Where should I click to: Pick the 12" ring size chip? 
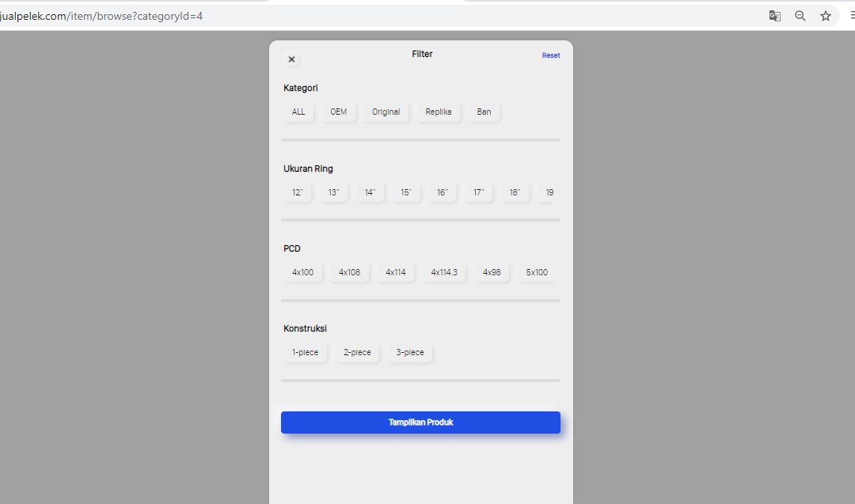click(298, 192)
